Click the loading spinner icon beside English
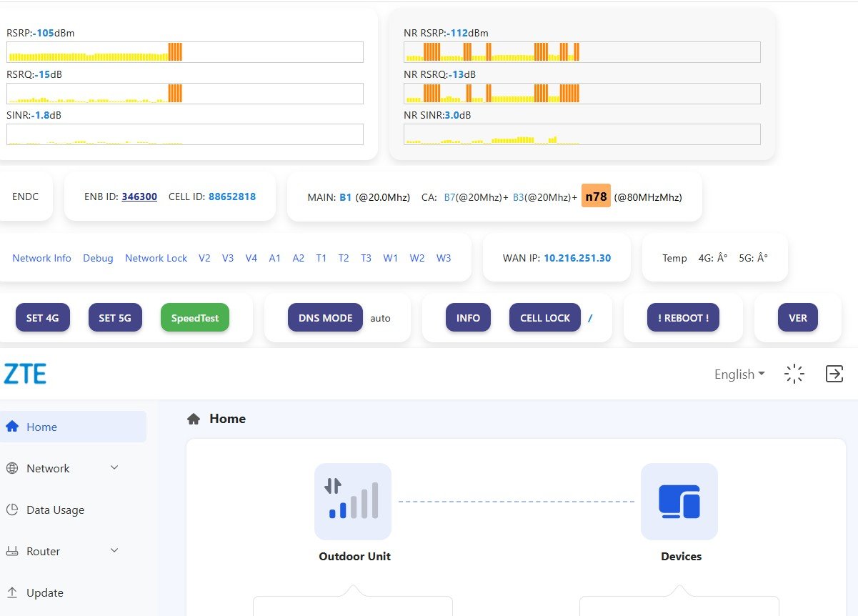858x616 pixels. (x=794, y=374)
